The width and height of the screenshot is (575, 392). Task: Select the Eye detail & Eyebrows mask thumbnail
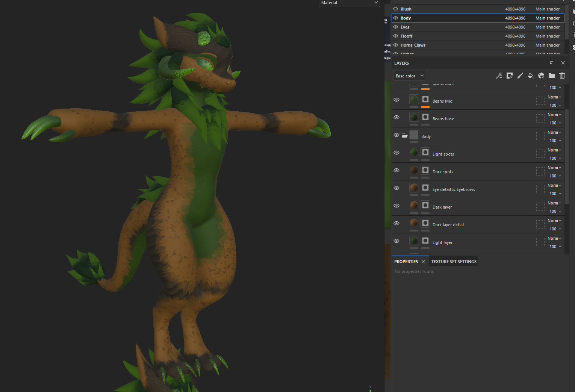pos(425,188)
